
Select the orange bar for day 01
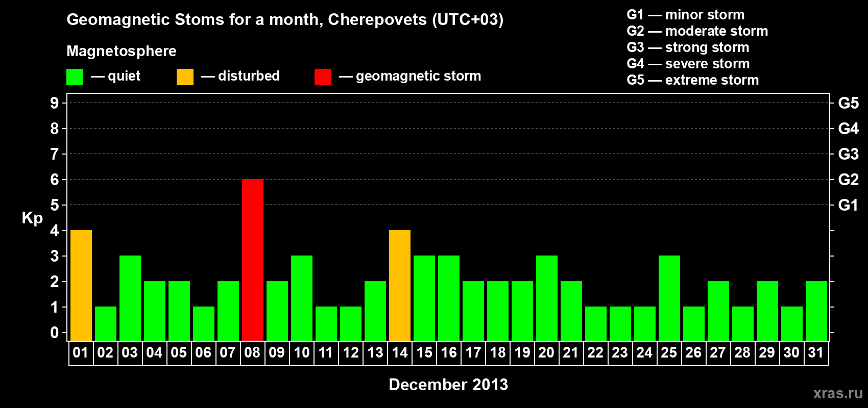coord(81,286)
